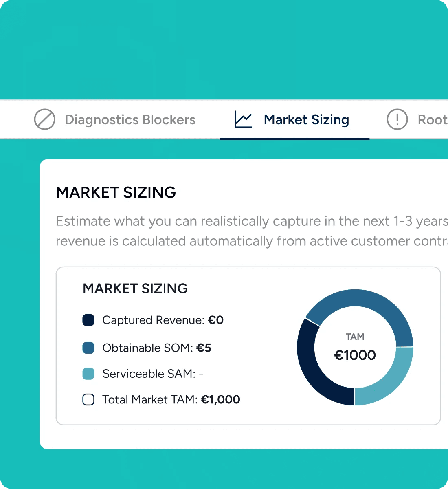448x489 pixels.
Task: Click the Total Market TAM outlined swatch
Action: (x=88, y=399)
